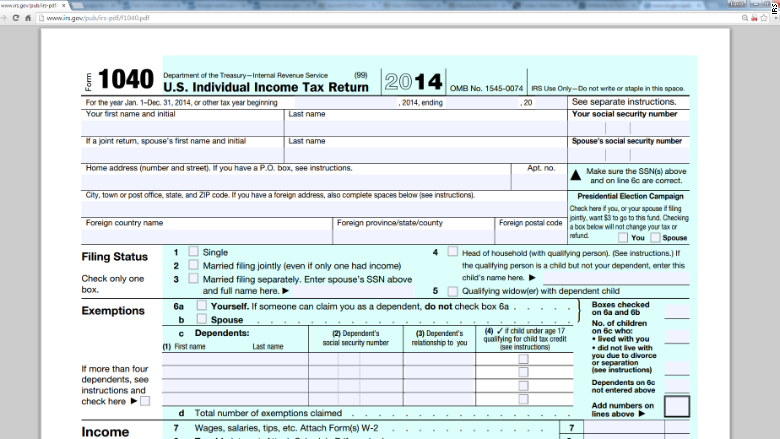This screenshot has height=439, width=780.
Task: Select the www.irs.gov f1040.pdf tab
Action: (x=33, y=5)
